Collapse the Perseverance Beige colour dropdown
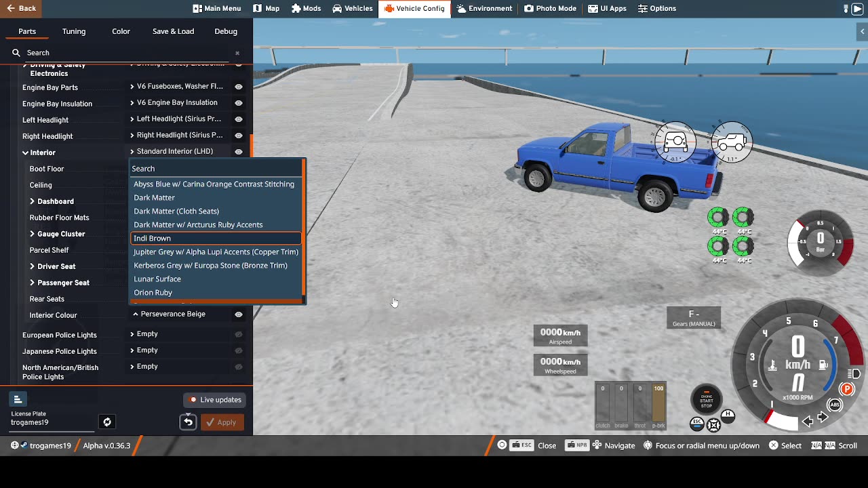The image size is (868, 488). pos(180,314)
